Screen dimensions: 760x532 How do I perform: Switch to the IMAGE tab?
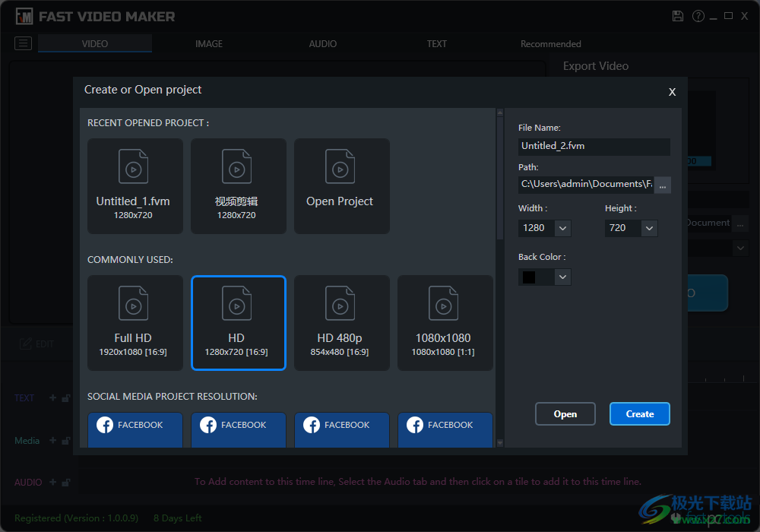tap(209, 43)
